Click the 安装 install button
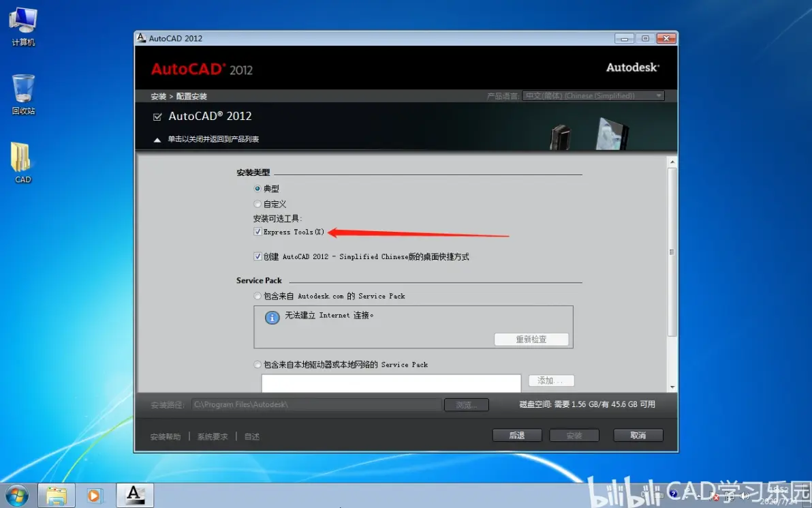812x508 pixels. coord(574,436)
